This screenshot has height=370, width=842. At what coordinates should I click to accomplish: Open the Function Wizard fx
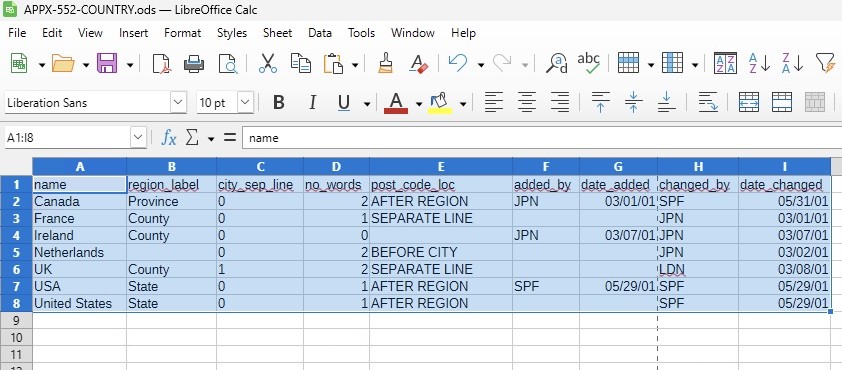pos(169,138)
